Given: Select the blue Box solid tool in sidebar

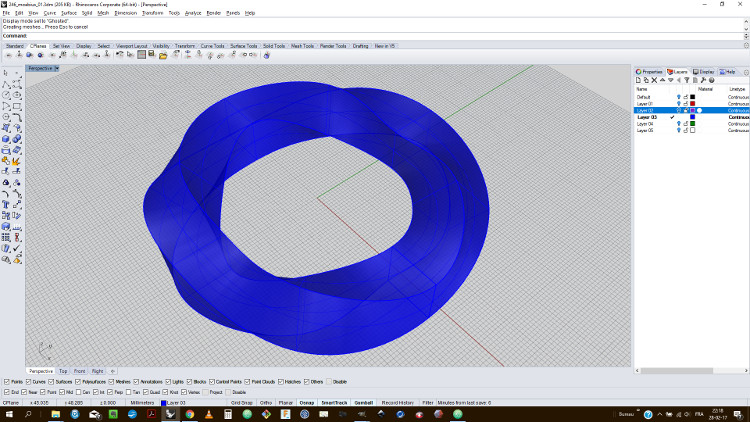Looking at the screenshot, I should (x=6, y=139).
